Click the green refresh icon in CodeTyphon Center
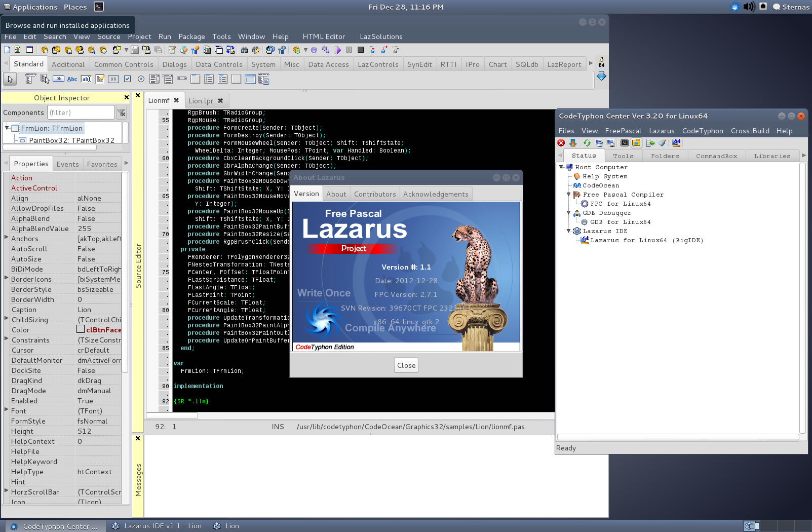 pos(587,143)
